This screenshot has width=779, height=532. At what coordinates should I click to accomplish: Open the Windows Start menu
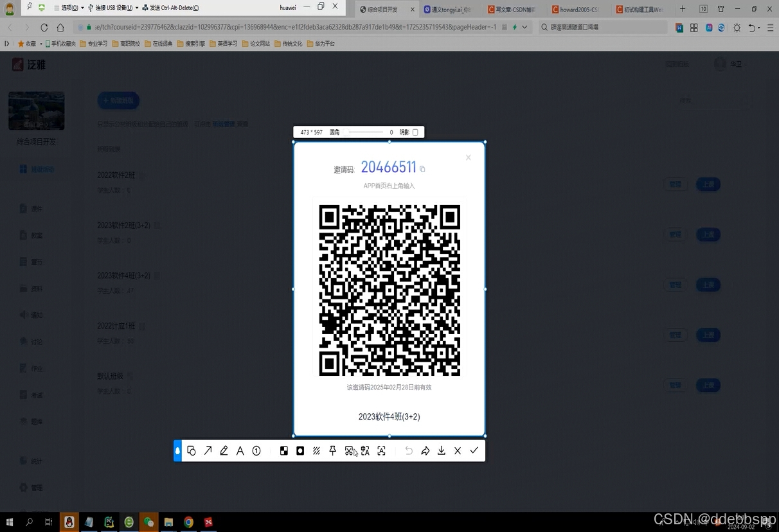pos(10,522)
